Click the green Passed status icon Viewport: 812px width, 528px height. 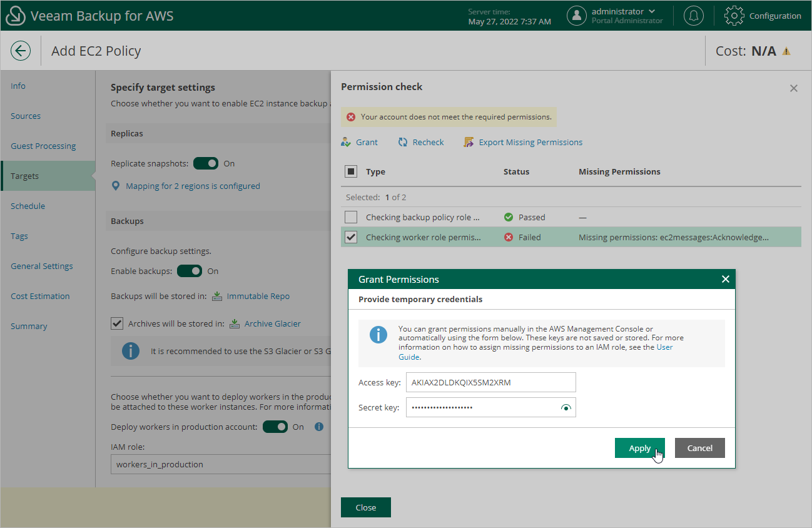click(x=509, y=217)
